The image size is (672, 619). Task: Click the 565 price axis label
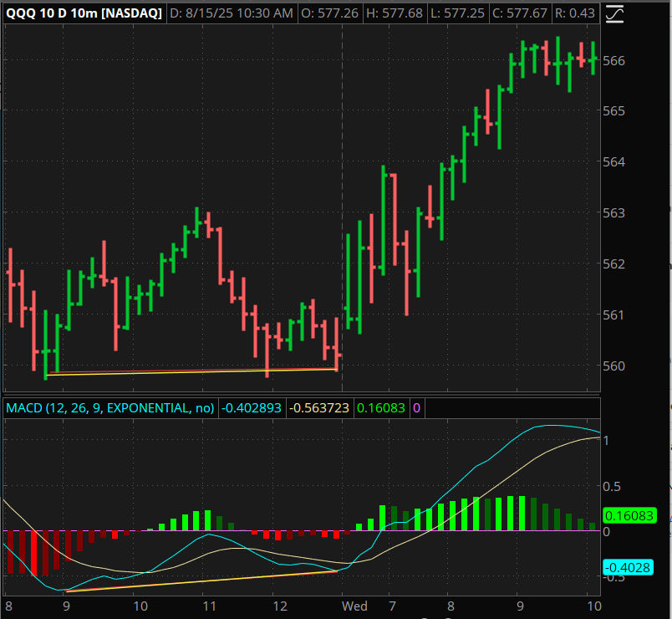(x=613, y=111)
